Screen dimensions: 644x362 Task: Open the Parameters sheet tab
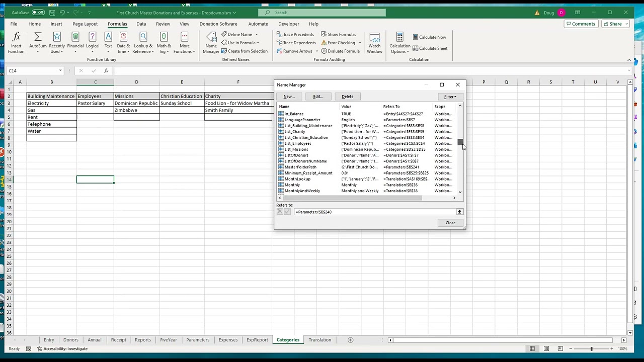pyautogui.click(x=198, y=340)
